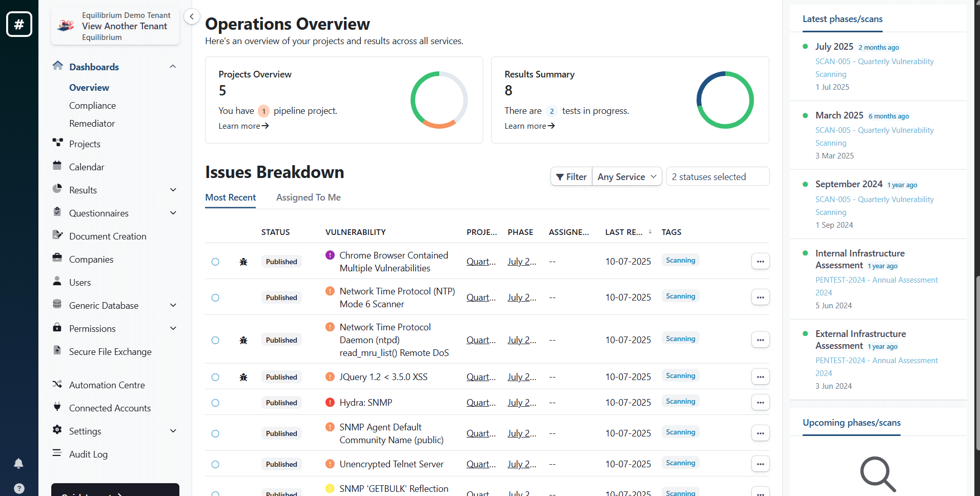Open row actions menu on the Hydra row
980x496 pixels.
click(x=760, y=403)
